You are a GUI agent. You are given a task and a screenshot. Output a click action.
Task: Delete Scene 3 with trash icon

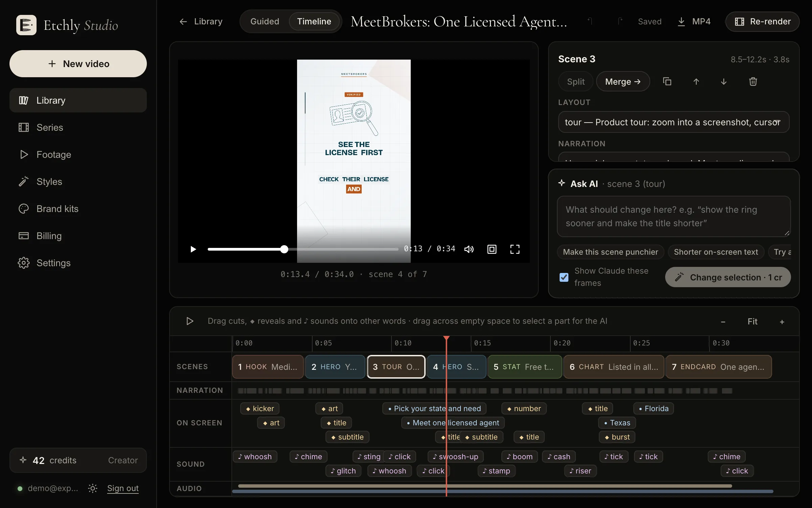(x=753, y=82)
